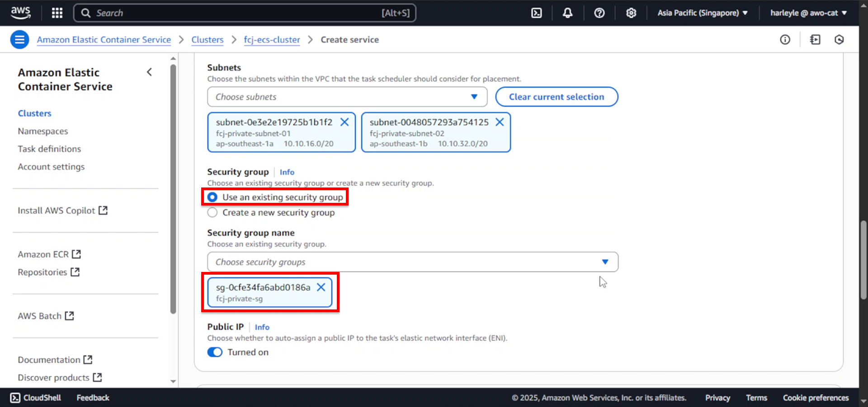This screenshot has height=407, width=868.
Task: Click the external link icon next to AWS Batch
Action: (69, 316)
